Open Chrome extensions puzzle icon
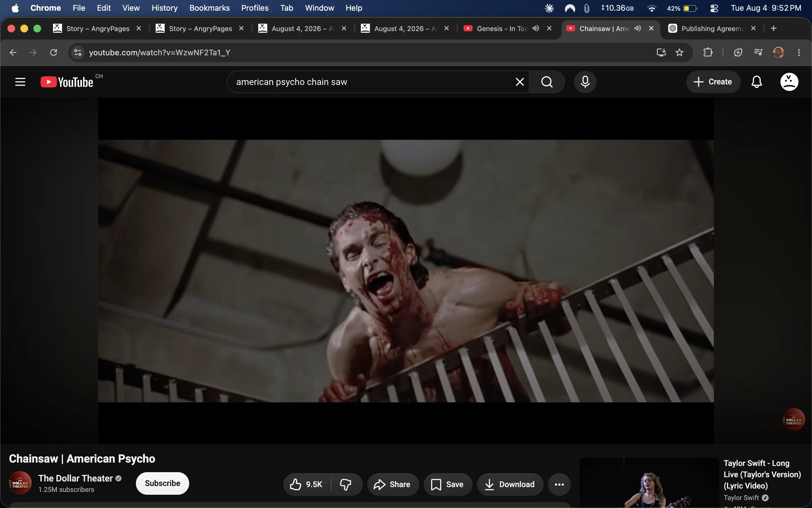 (x=708, y=52)
